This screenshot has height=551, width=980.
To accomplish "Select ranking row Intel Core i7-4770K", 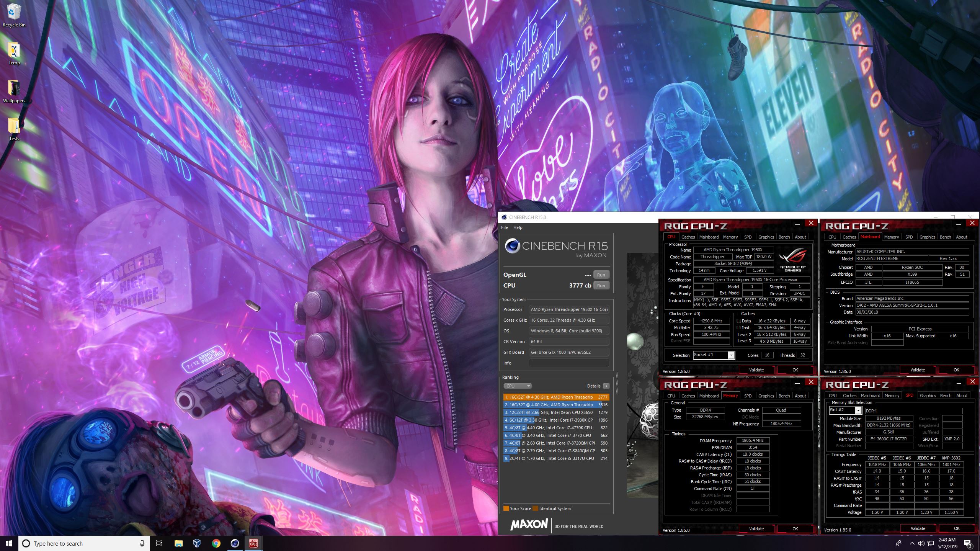I will point(556,428).
